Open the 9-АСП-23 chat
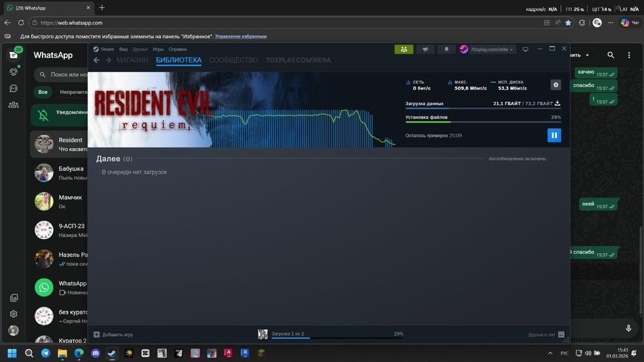Image resolution: width=644 pixels, height=362 pixels. click(59, 231)
